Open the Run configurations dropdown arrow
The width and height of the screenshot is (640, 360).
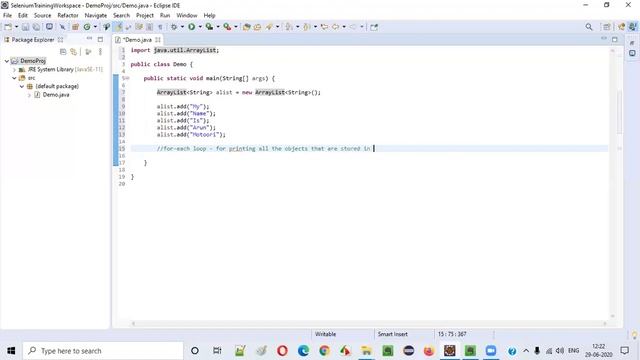click(x=200, y=27)
